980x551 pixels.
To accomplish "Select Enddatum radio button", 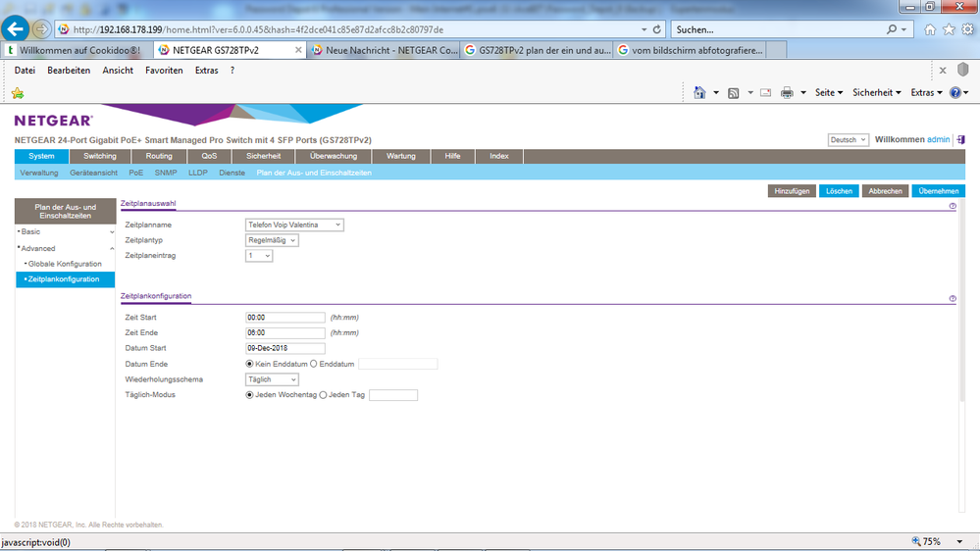I will pyautogui.click(x=314, y=364).
